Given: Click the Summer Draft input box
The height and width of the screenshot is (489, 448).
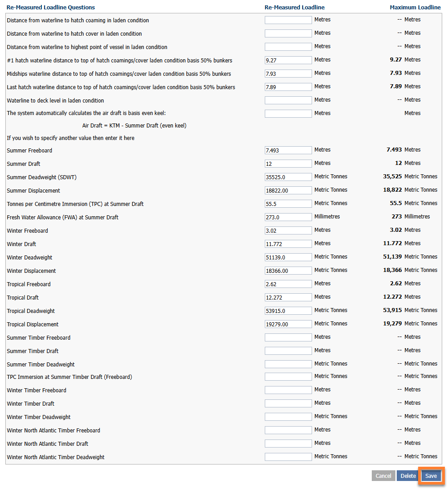Looking at the screenshot, I should pos(288,164).
